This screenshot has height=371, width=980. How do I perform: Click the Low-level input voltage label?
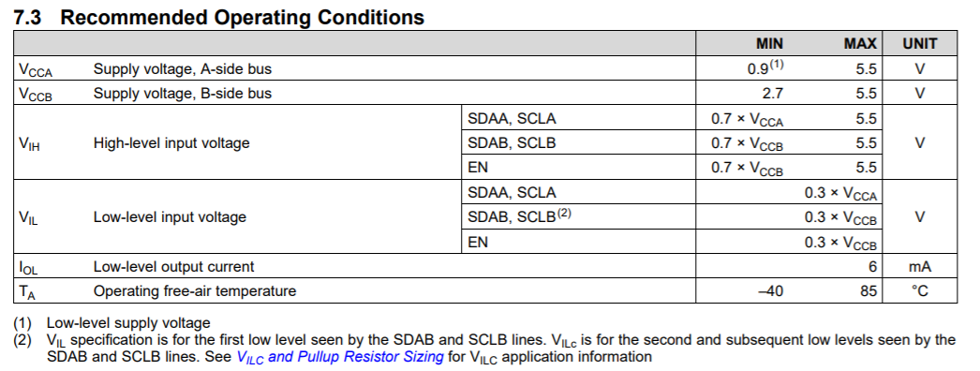point(170,216)
